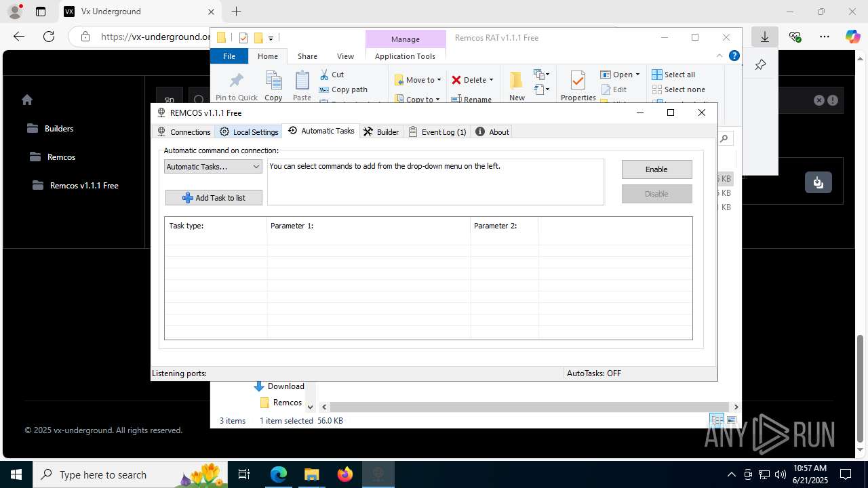Click the Cut scissors icon
The image size is (868, 488).
(324, 75)
